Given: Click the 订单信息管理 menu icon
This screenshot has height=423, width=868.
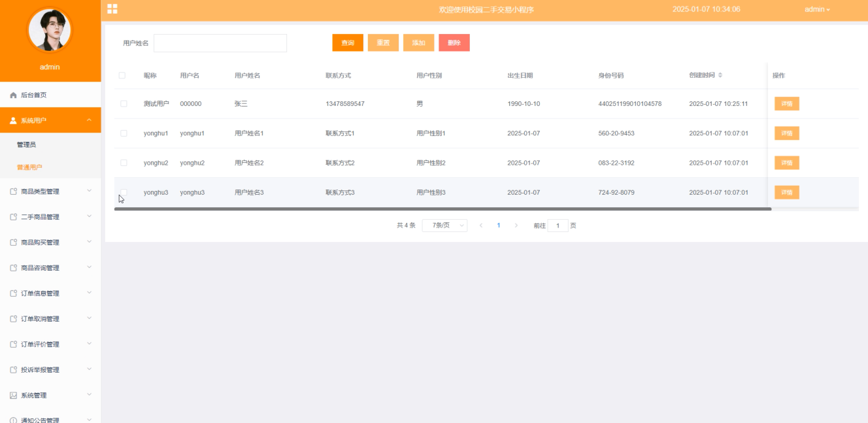Looking at the screenshot, I should [x=14, y=294].
